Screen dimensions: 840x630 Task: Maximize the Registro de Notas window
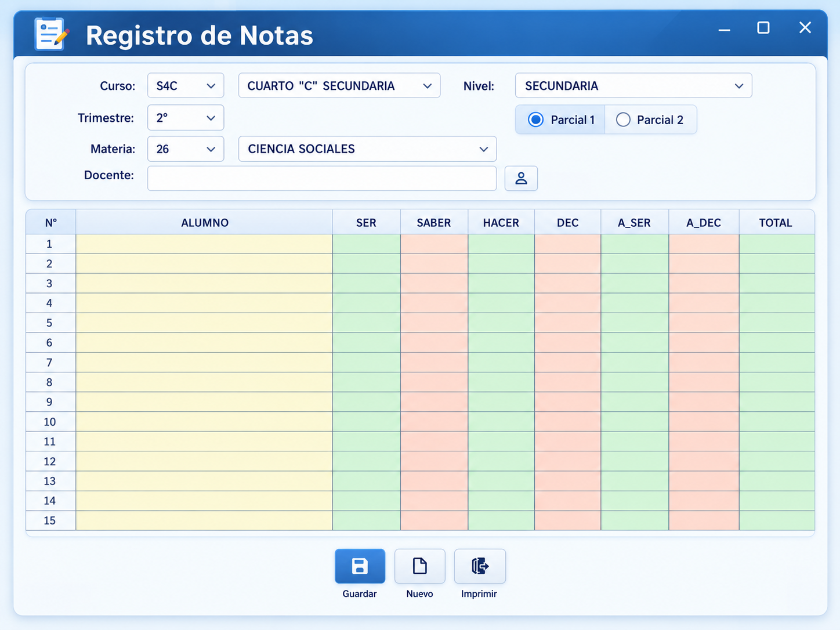[763, 28]
